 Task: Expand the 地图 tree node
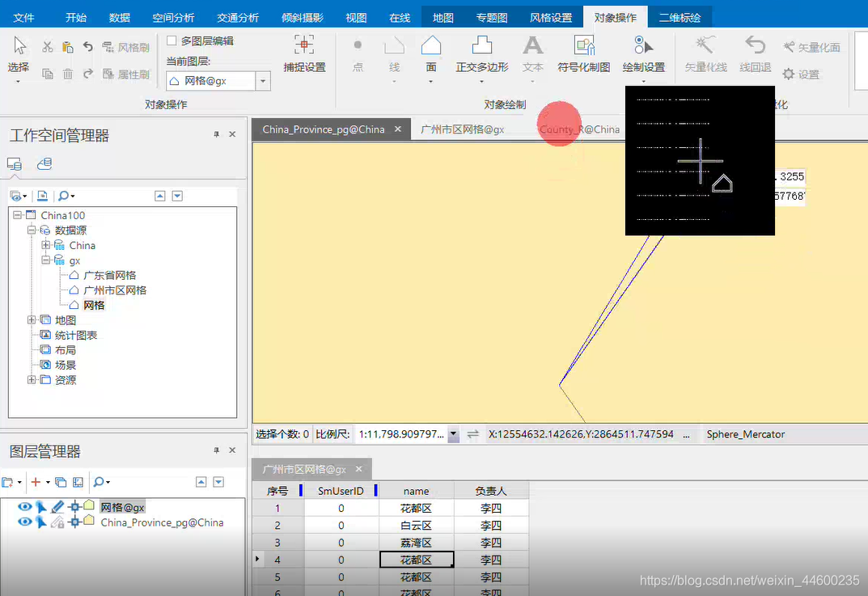click(x=32, y=320)
